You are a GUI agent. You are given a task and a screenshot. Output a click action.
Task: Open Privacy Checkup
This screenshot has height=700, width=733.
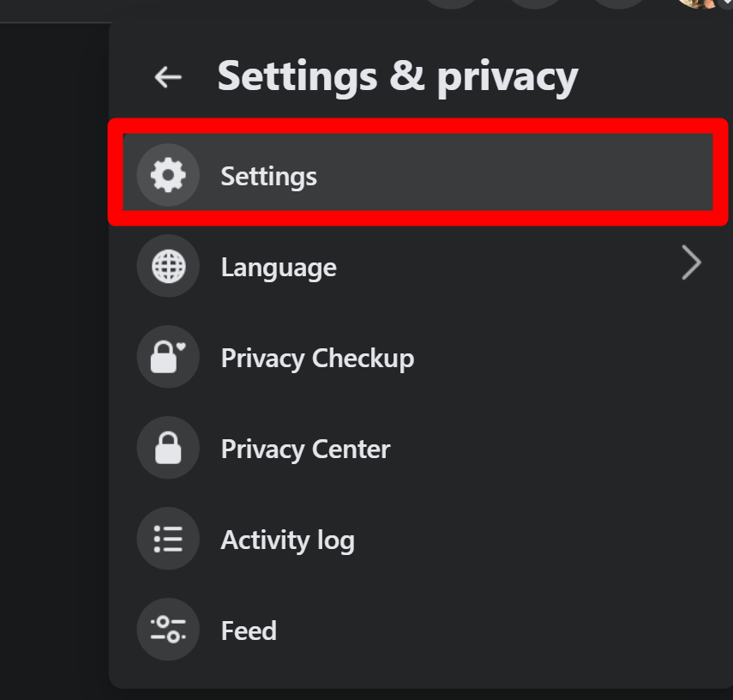[317, 359]
